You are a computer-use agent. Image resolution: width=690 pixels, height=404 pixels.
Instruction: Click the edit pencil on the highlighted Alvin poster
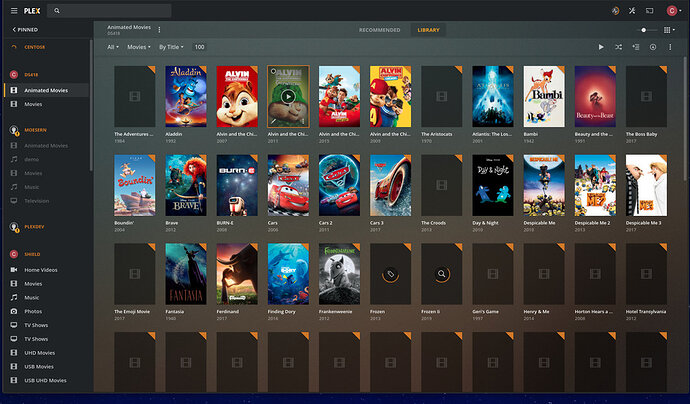point(273,121)
